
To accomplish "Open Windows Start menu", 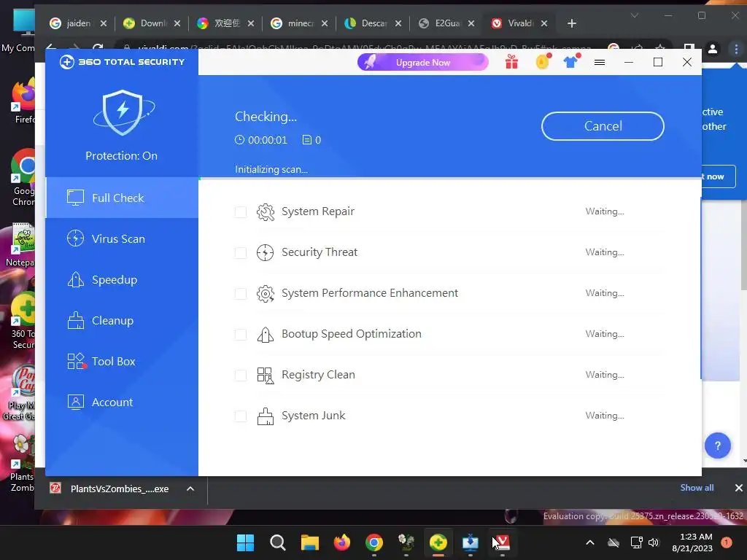I will click(245, 542).
